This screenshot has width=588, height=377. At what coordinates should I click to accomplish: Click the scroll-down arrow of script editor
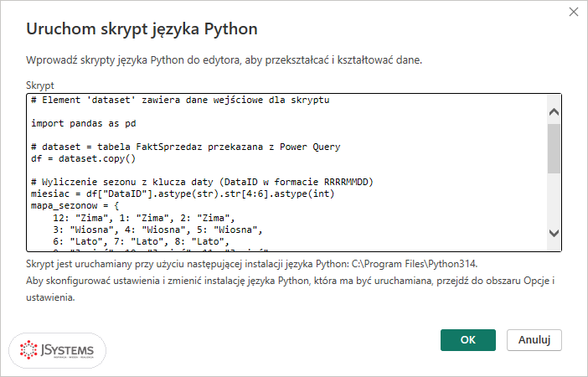pyautogui.click(x=554, y=233)
